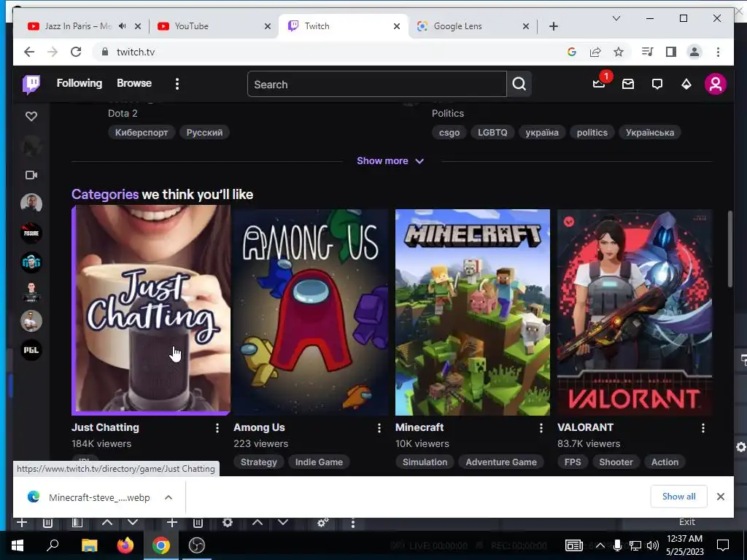Focus the Twitch Search field
The image size is (747, 560).
(377, 85)
